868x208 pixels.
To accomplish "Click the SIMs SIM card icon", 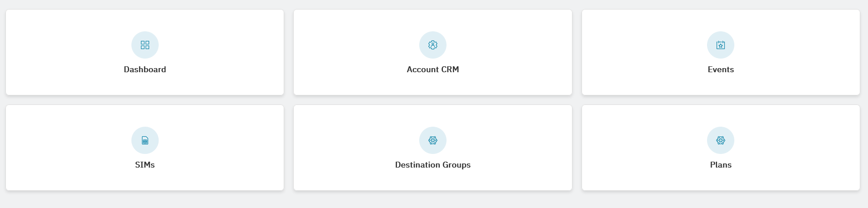I will 145,140.
